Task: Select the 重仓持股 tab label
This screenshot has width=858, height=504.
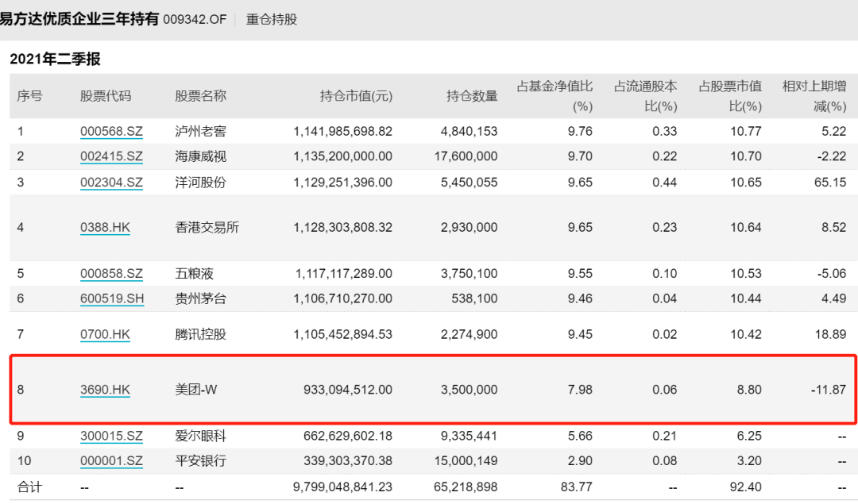Action: click(272, 20)
